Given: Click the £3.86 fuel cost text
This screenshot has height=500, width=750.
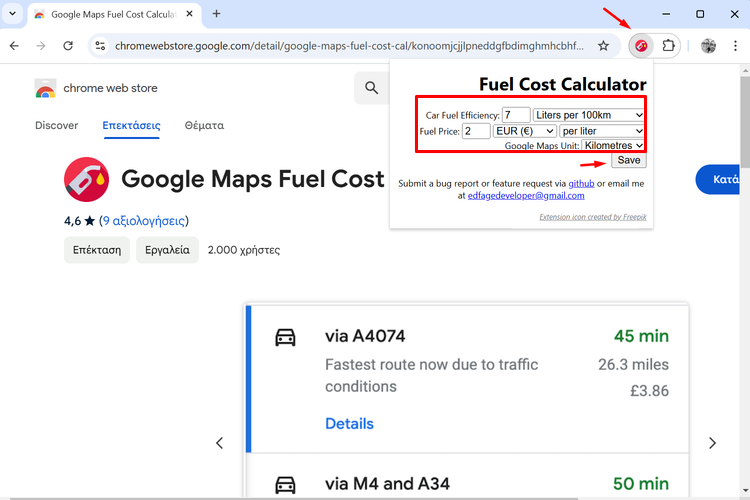Looking at the screenshot, I should (x=649, y=391).
